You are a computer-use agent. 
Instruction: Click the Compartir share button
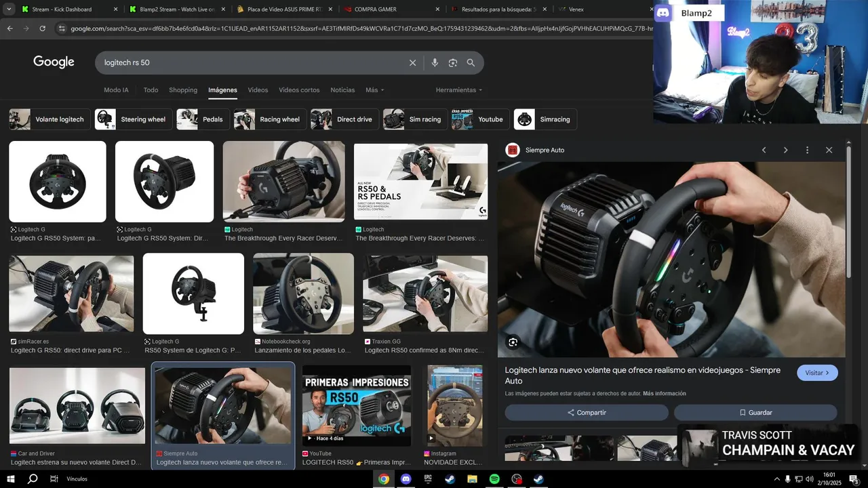point(587,412)
